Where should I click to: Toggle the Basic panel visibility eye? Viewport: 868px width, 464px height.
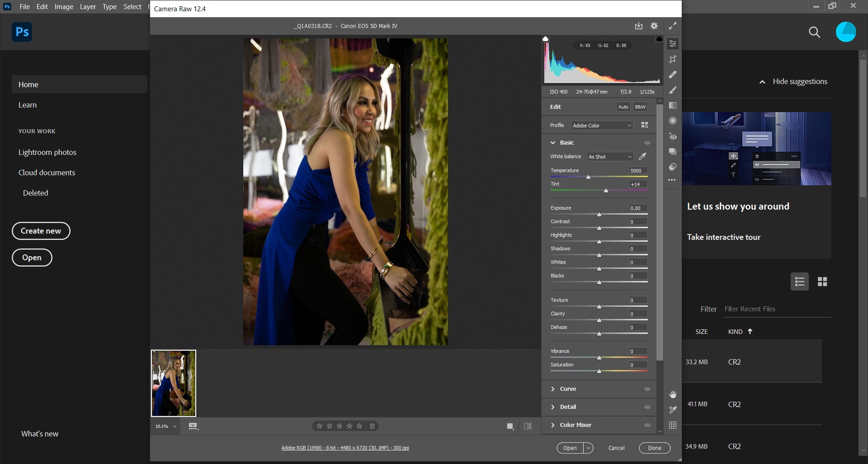coord(647,142)
